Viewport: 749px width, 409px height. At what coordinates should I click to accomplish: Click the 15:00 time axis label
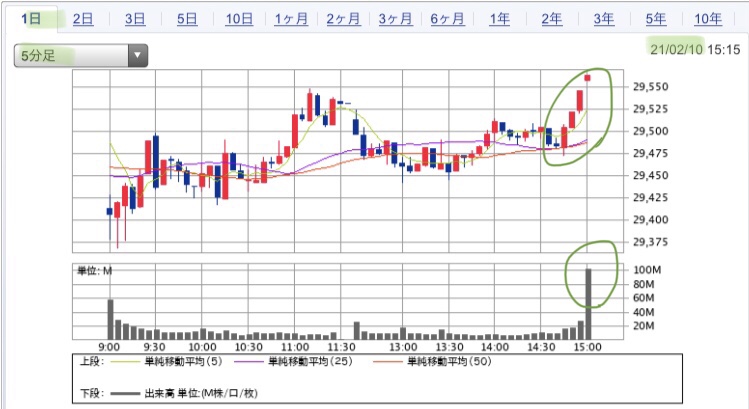click(x=587, y=347)
